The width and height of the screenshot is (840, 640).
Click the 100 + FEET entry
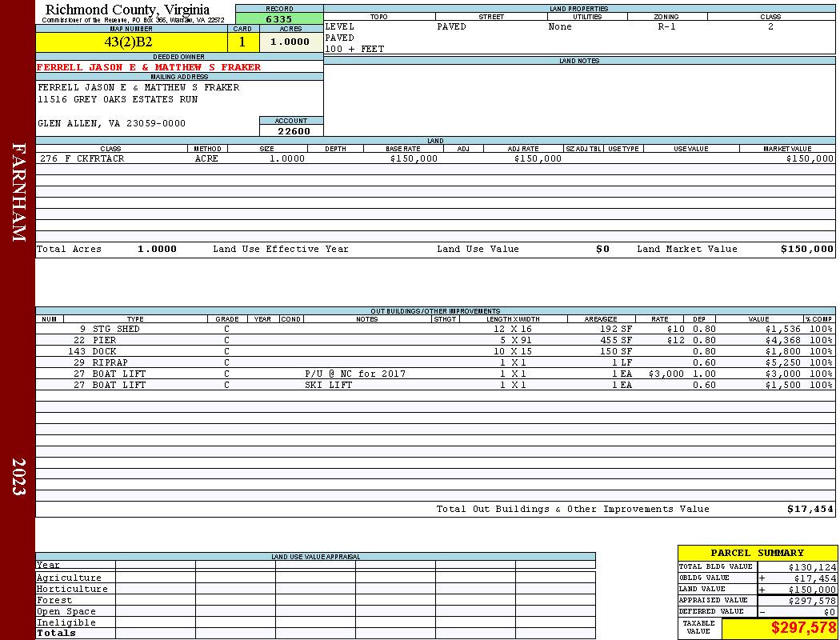(x=354, y=49)
